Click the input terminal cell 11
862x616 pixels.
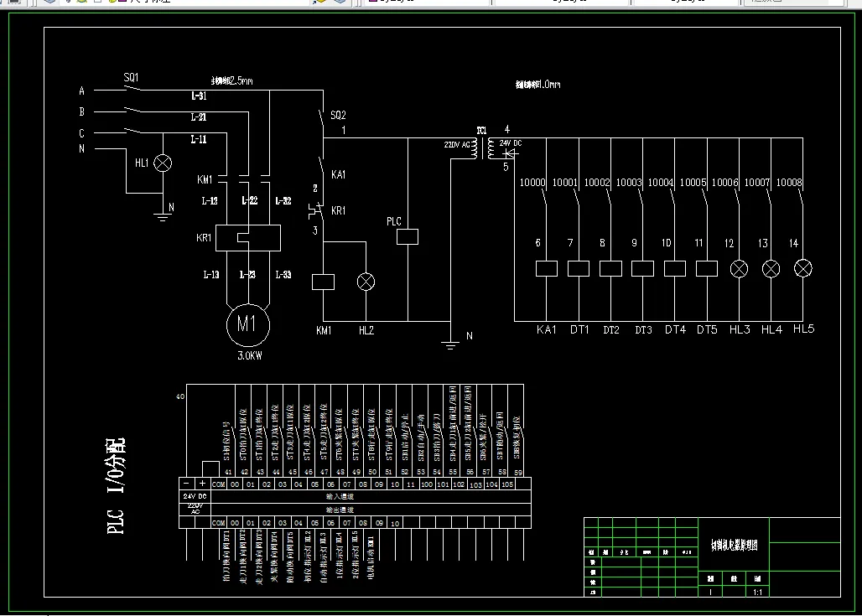coord(411,484)
